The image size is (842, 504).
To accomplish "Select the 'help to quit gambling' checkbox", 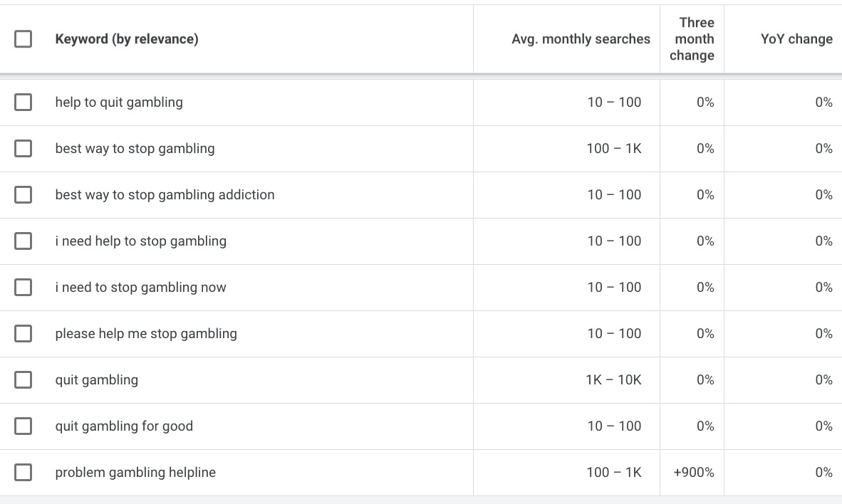I will [24, 103].
